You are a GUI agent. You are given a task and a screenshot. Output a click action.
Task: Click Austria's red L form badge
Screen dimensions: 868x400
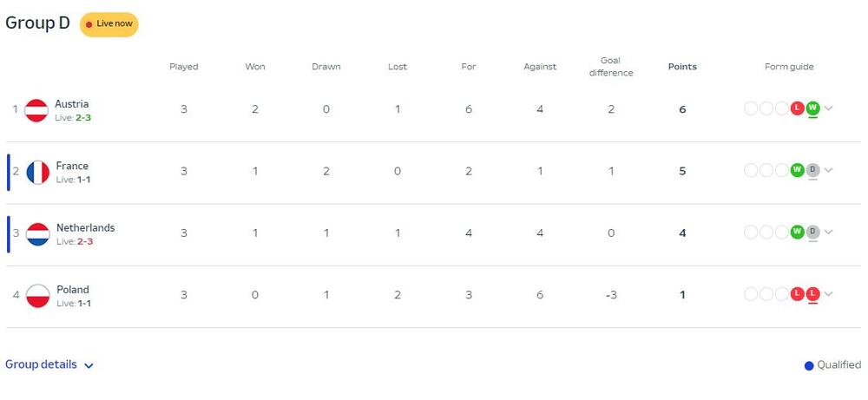tap(797, 108)
